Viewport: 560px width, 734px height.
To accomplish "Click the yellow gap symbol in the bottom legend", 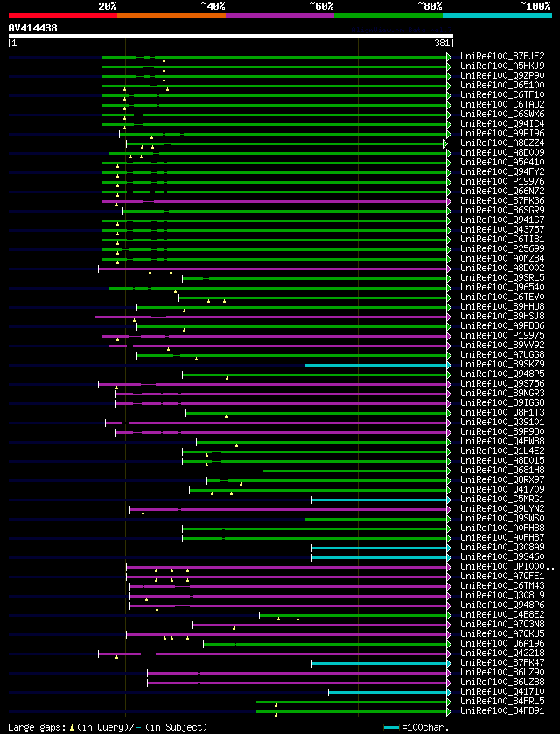I will click(x=72, y=728).
